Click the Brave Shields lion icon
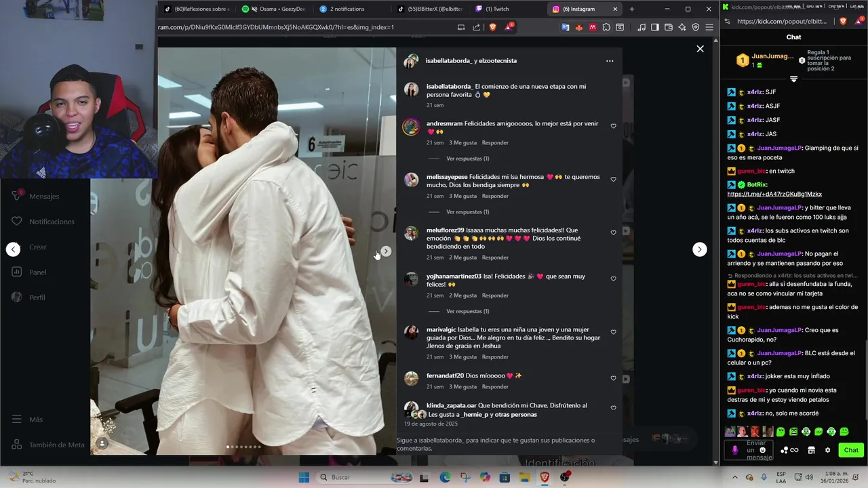 coord(493,27)
